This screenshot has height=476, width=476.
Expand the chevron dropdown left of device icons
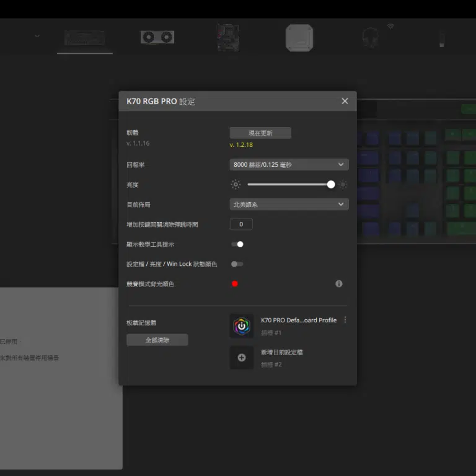tap(37, 37)
